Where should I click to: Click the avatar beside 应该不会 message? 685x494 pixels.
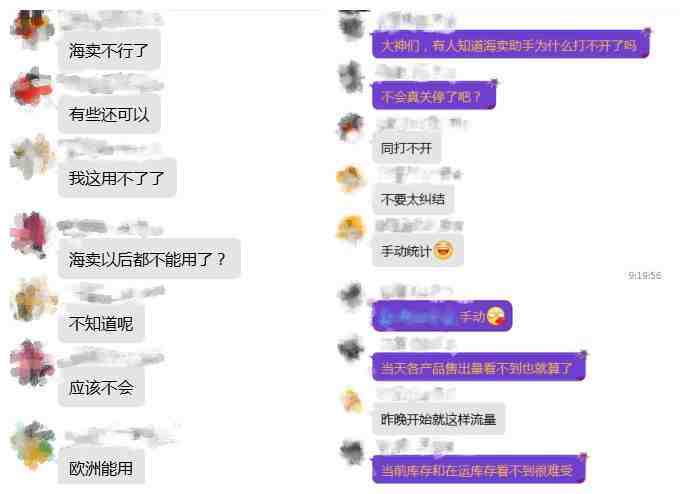click(x=33, y=363)
